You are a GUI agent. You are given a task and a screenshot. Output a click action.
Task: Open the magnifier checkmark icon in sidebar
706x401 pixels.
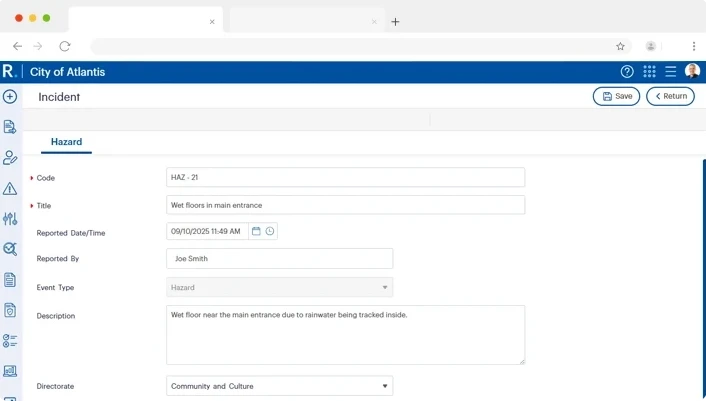[x=10, y=249]
